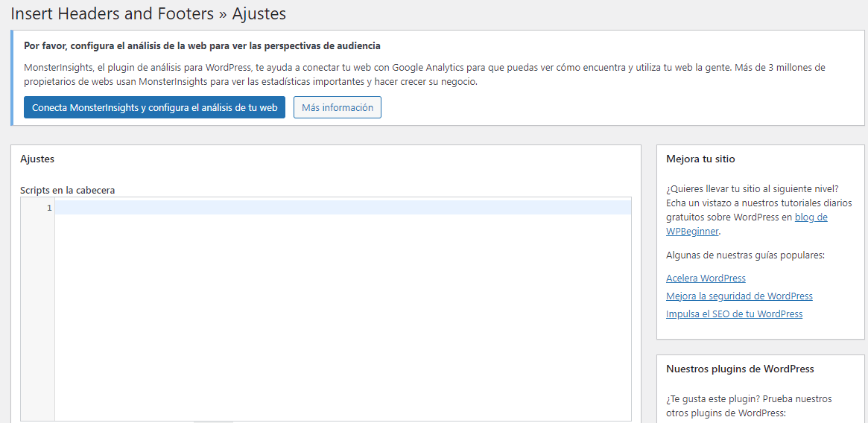This screenshot has width=868, height=423.
Task: Click the Algunas de nuestras guías populares text
Action: tap(745, 255)
